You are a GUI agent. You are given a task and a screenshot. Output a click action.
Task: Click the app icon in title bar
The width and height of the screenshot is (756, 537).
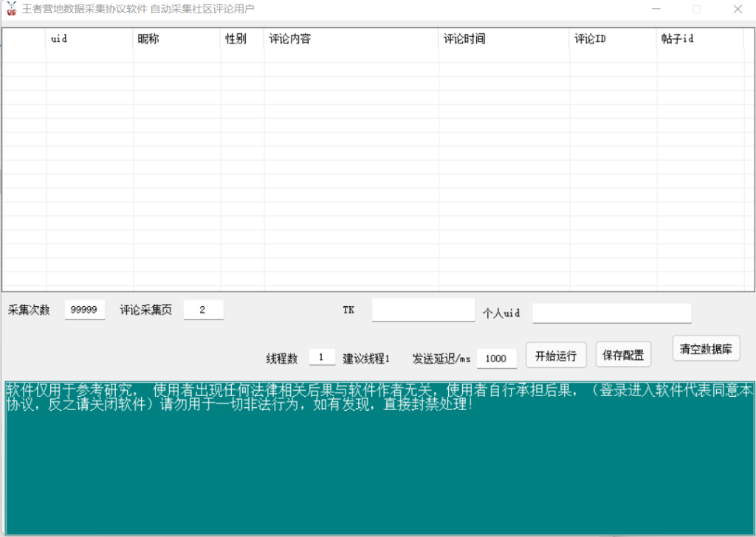[11, 9]
